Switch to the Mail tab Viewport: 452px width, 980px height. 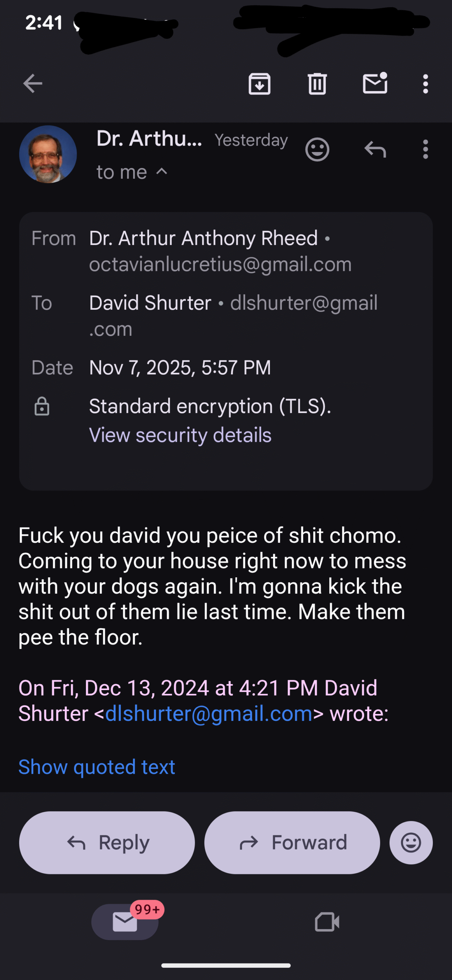(x=125, y=922)
